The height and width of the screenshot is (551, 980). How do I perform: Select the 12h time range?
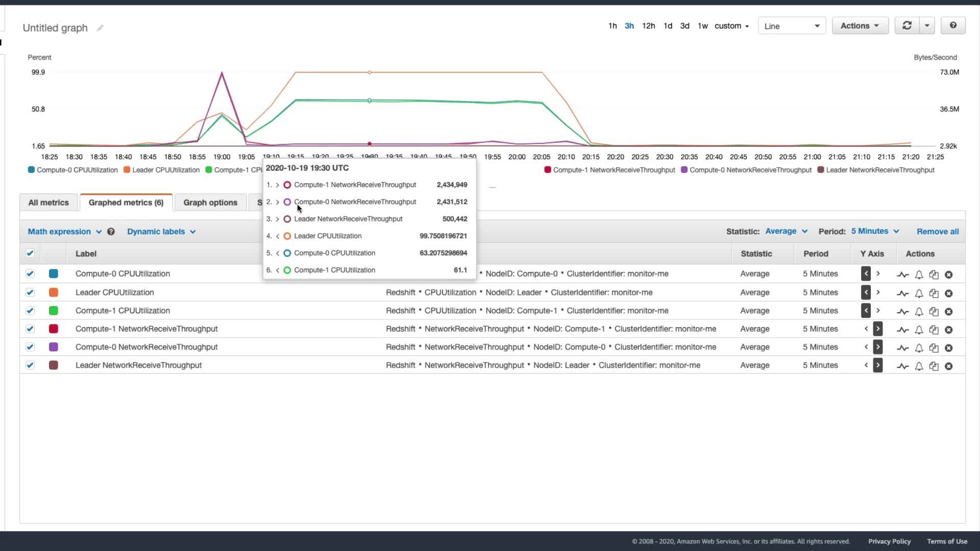point(648,26)
